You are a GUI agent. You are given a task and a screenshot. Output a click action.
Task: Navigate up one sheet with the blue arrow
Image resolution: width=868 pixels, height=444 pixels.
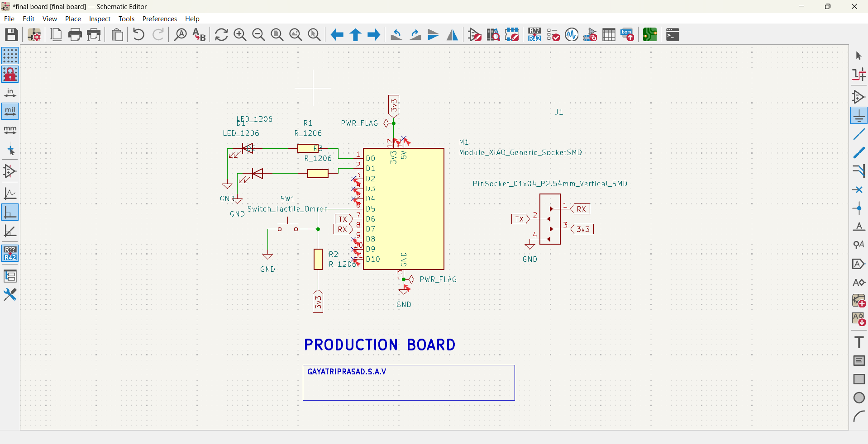(356, 35)
